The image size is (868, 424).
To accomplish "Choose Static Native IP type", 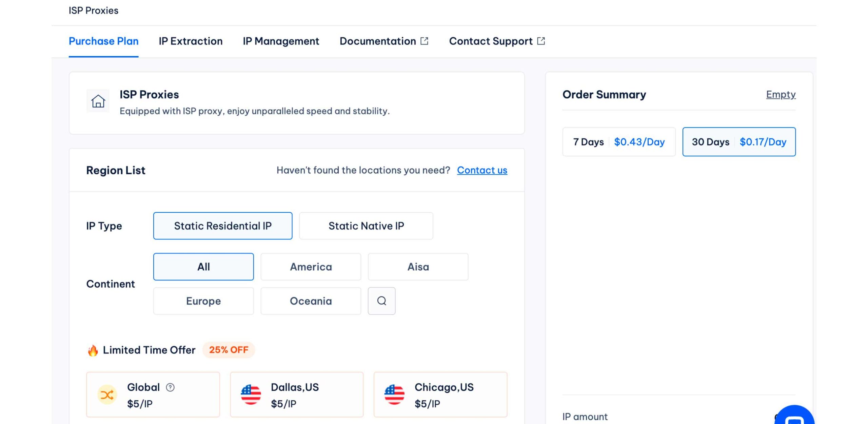I will (366, 226).
